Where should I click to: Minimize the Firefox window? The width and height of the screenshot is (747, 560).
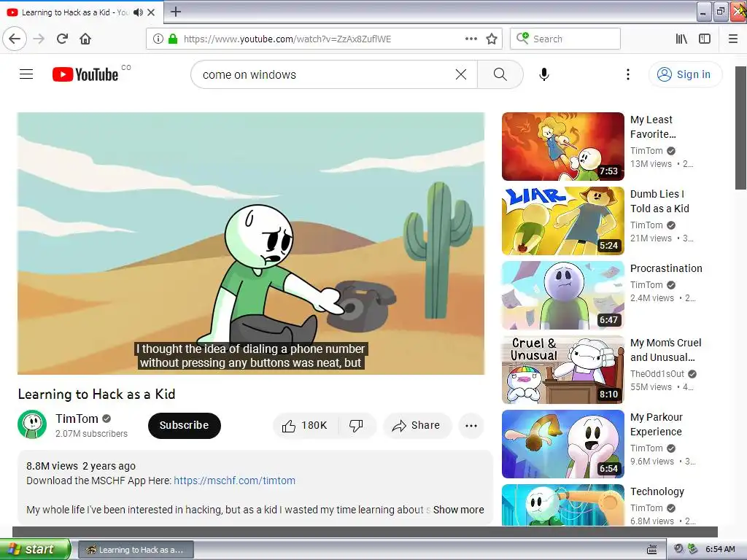click(704, 12)
